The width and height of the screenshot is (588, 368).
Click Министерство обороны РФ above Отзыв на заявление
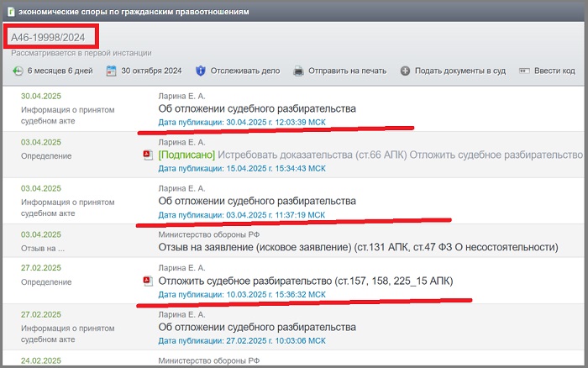tap(209, 234)
